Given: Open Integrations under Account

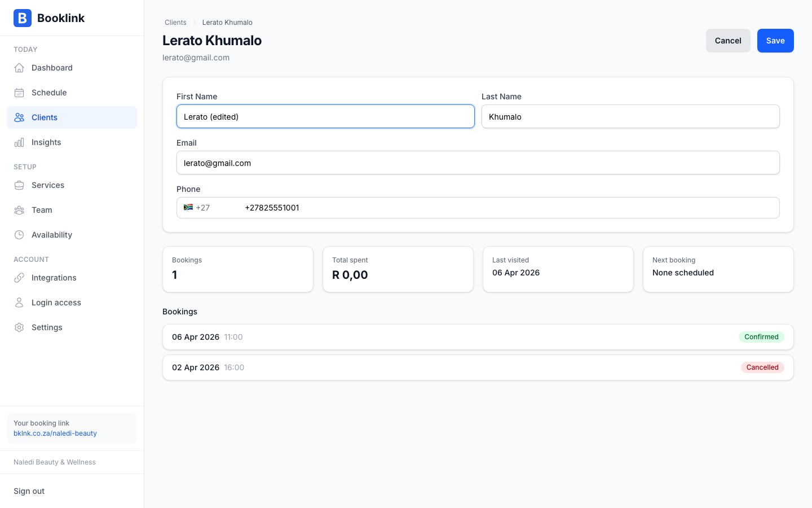Looking at the screenshot, I should click(72, 278).
